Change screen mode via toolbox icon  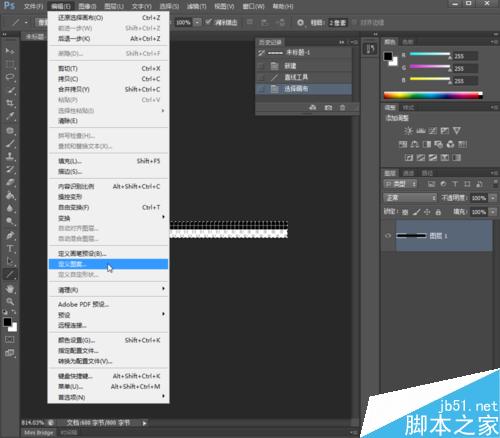pyautogui.click(x=9, y=353)
